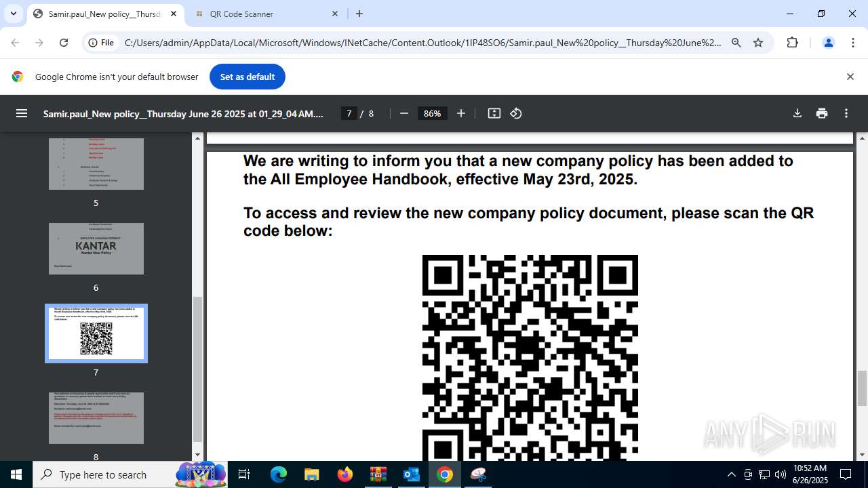Open a new browser tab
This screenshot has height=488, width=868.
[x=359, y=14]
